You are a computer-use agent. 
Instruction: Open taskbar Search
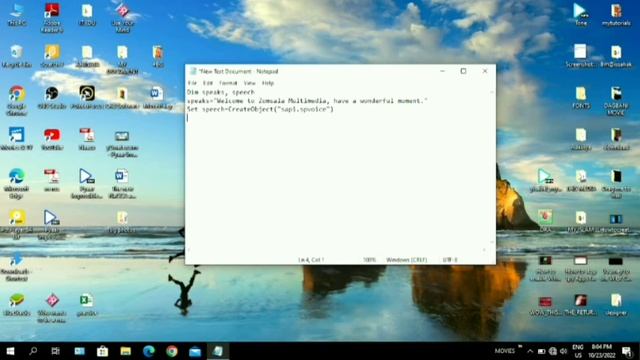[x=33, y=351]
